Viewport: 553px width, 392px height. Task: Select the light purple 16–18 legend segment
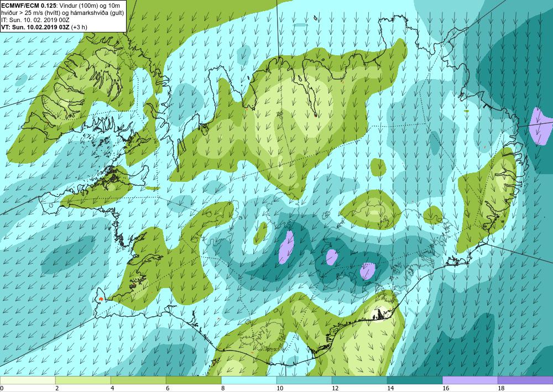(470, 380)
